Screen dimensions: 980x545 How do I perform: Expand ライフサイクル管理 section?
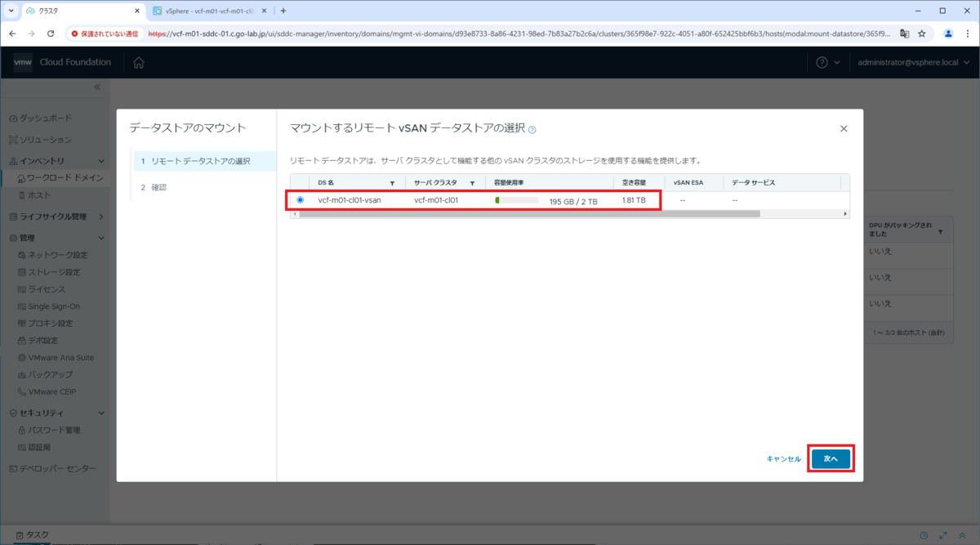[101, 217]
